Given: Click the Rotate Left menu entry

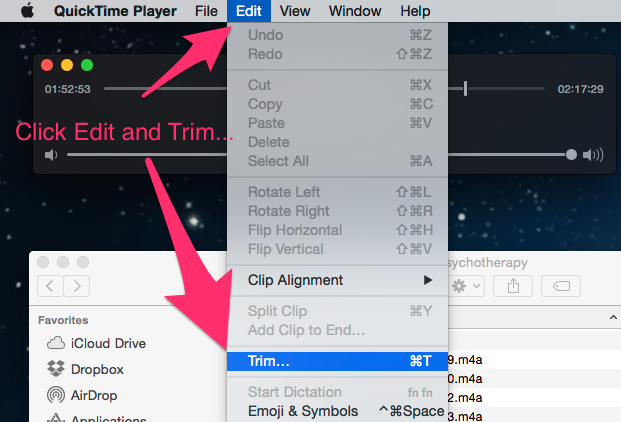Looking at the screenshot, I should [x=337, y=192].
